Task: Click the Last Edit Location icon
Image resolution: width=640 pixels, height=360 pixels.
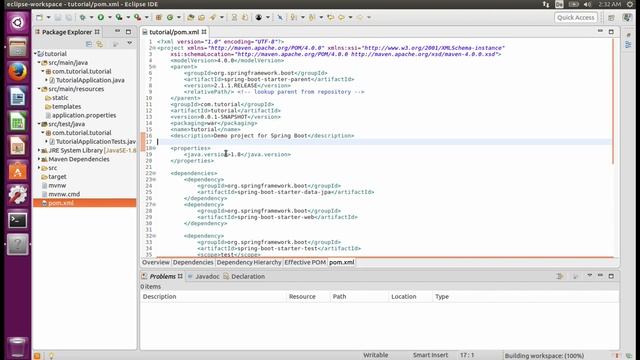Action: pyautogui.click(x=331, y=18)
